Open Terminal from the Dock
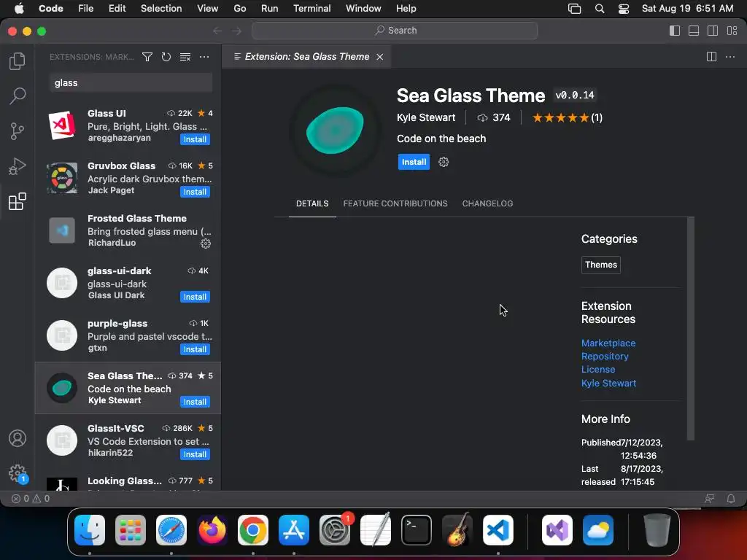This screenshot has height=560, width=747. (x=417, y=530)
